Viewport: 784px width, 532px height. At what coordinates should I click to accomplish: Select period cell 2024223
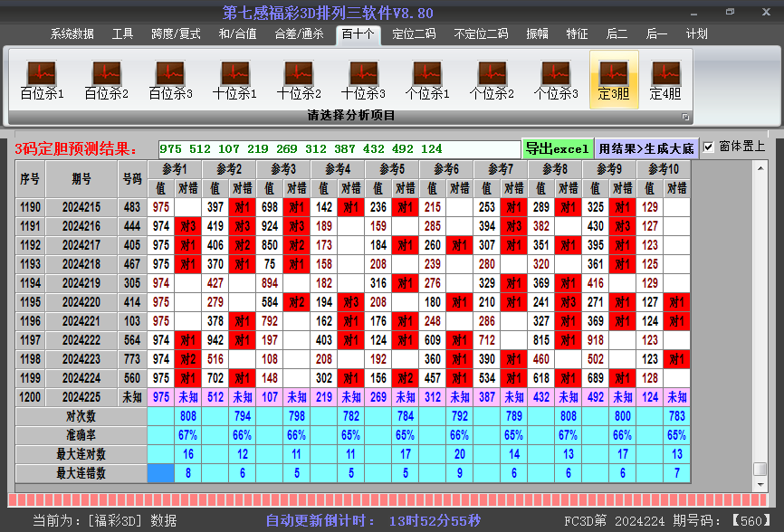[81, 359]
